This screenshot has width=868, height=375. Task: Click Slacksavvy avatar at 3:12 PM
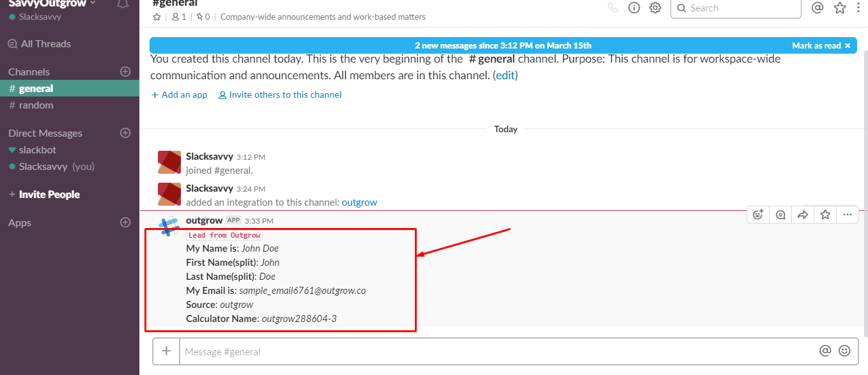coord(169,162)
